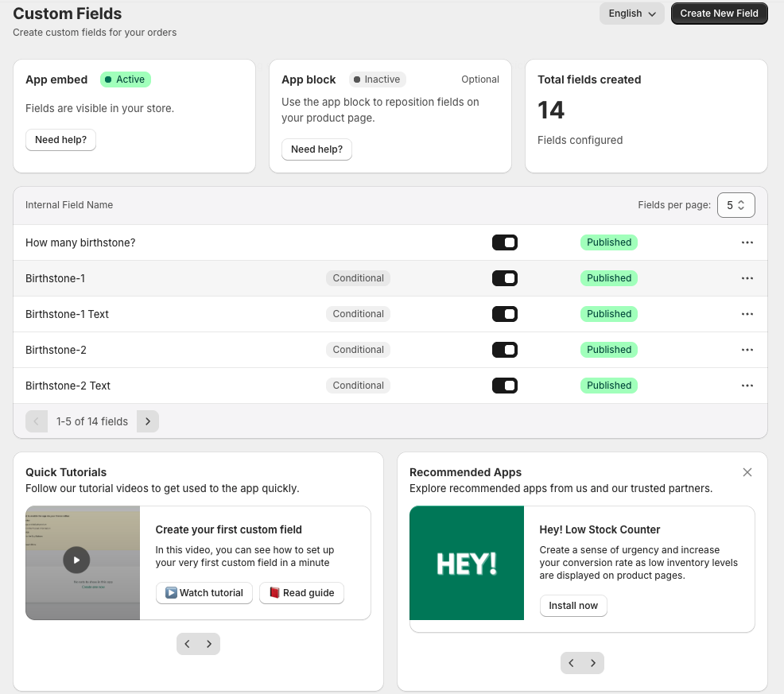Screen dimensions: 784x694
Task: Open more actions for Birthstone-1 Text
Action: tap(747, 314)
